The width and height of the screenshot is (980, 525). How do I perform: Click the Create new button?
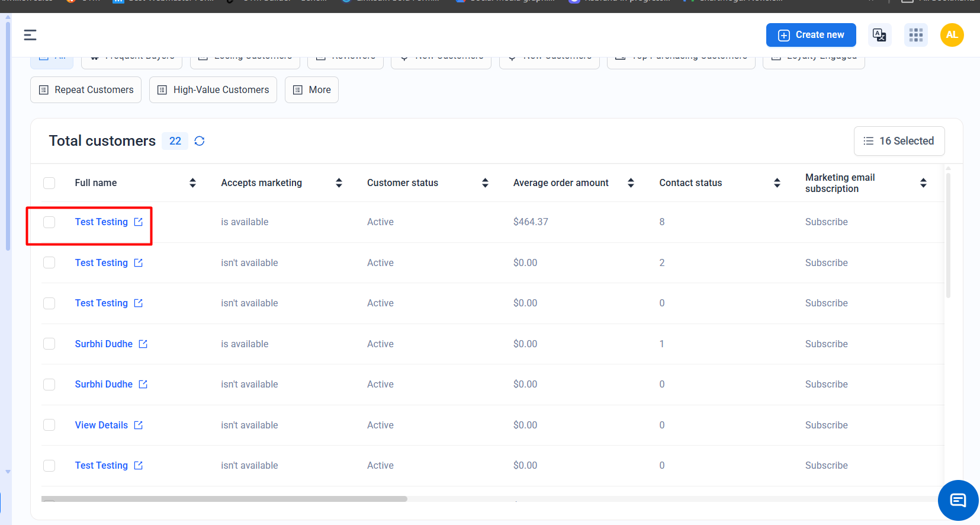811,35
